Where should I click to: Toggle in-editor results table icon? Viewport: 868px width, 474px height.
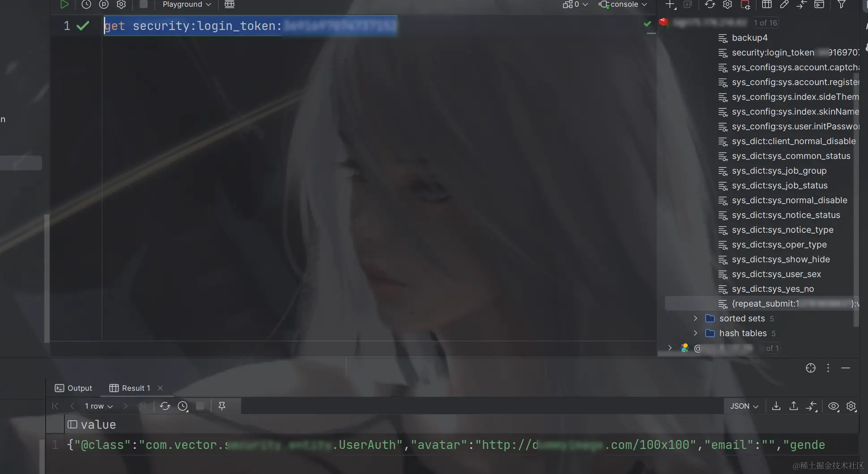pyautogui.click(x=230, y=4)
